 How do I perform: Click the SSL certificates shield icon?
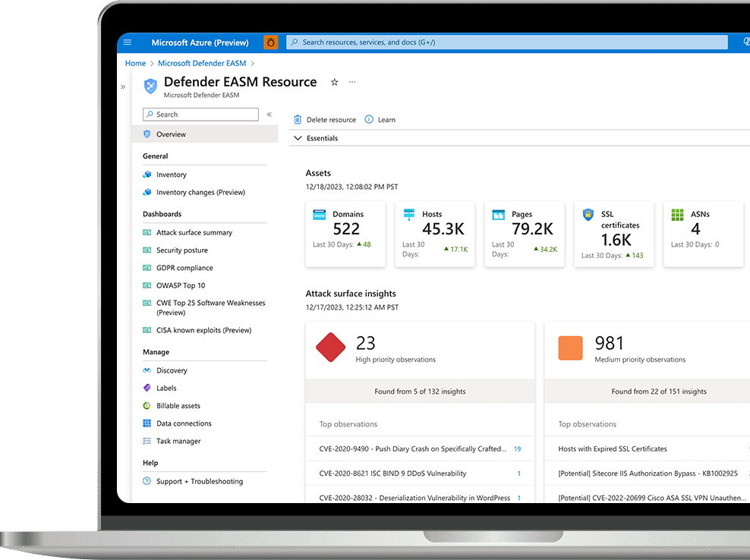coord(588,215)
